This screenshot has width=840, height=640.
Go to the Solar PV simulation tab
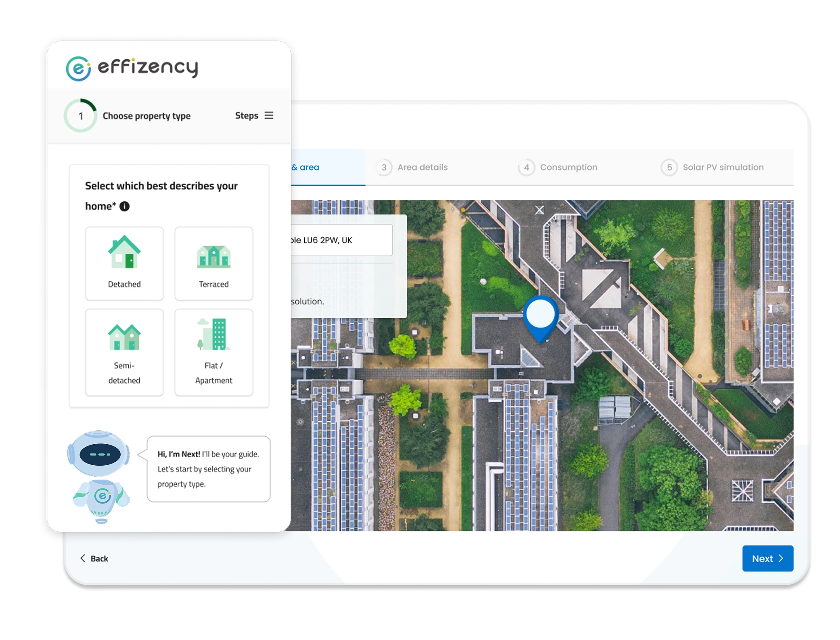pos(723,168)
